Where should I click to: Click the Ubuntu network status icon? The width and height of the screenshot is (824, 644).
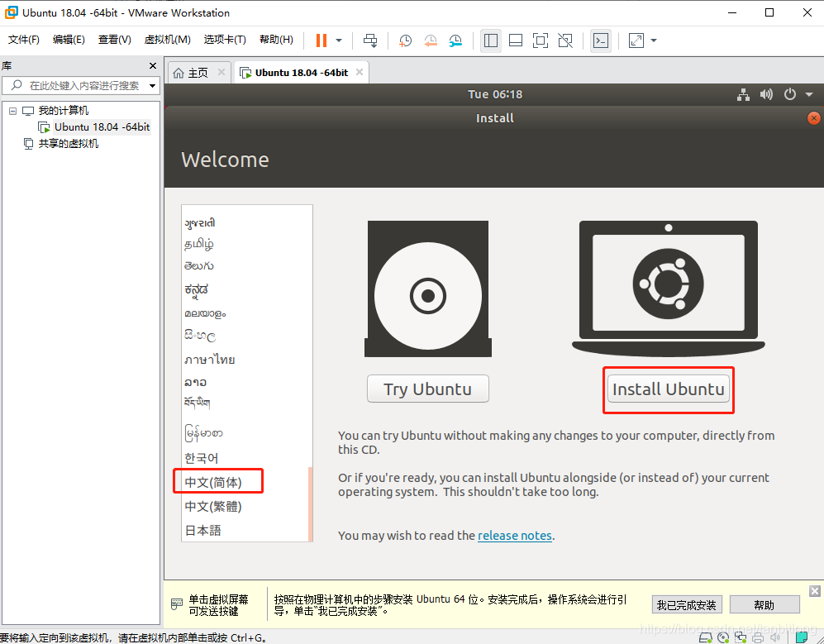pyautogui.click(x=743, y=94)
